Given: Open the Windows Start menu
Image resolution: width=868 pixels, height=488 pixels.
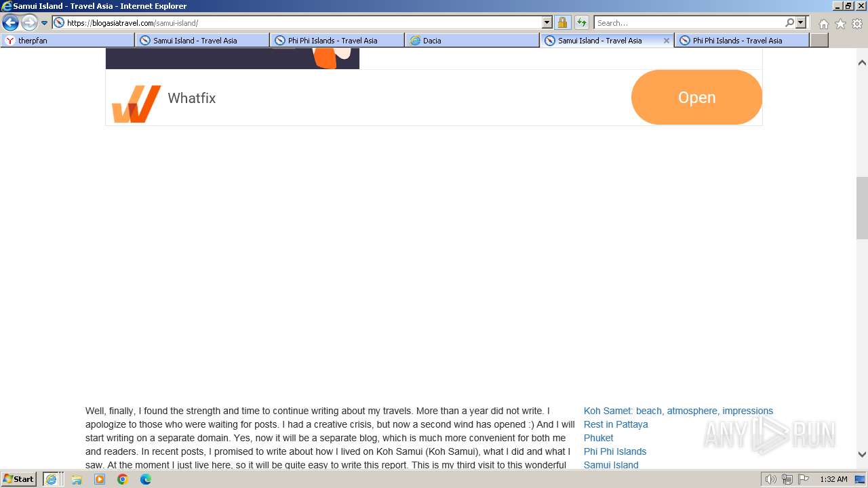Looking at the screenshot, I should 18,479.
